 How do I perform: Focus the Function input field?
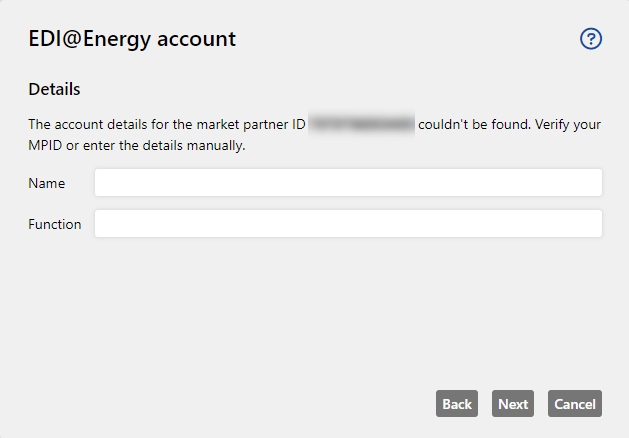[348, 223]
